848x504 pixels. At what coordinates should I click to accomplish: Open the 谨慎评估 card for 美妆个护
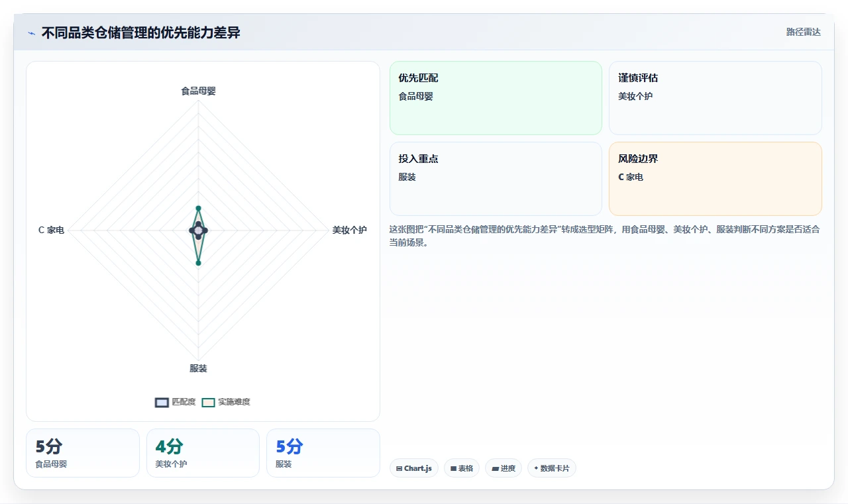coord(715,98)
